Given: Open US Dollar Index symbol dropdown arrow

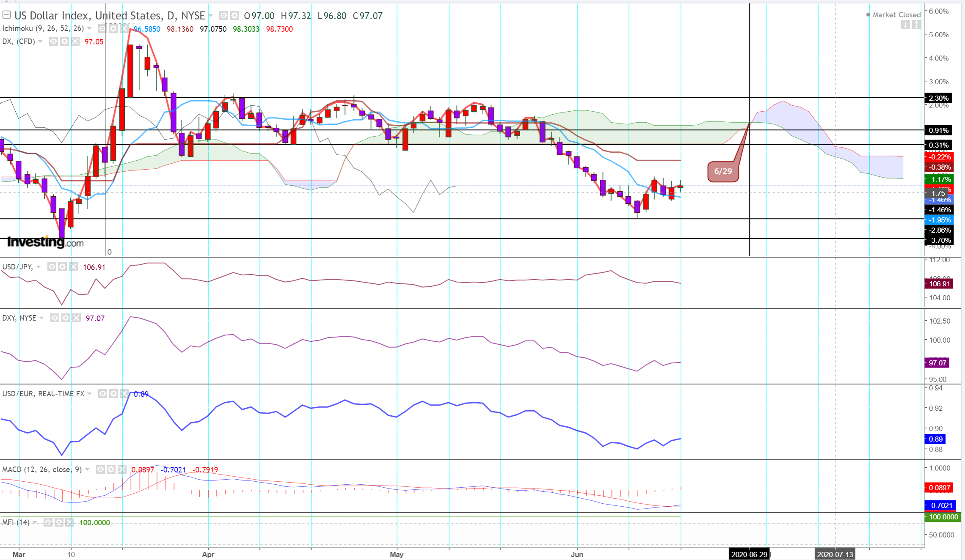Looking at the screenshot, I should tap(210, 16).
